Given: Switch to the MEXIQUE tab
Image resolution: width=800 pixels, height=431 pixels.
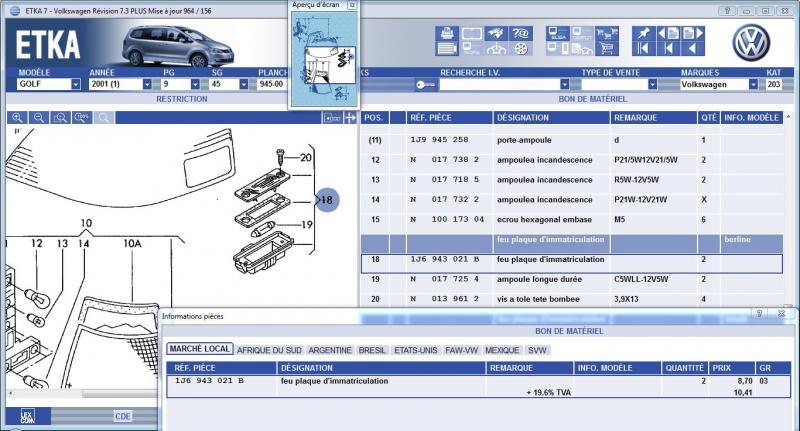Looking at the screenshot, I should [502, 350].
